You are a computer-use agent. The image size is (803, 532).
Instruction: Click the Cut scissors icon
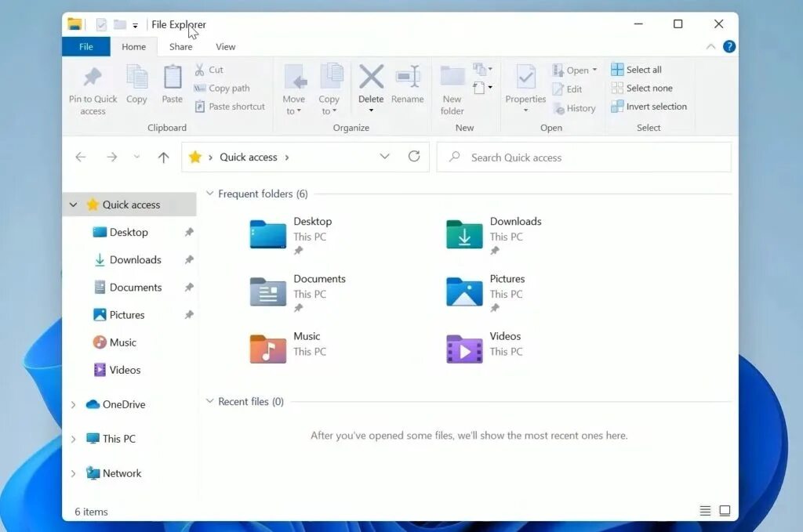click(x=200, y=70)
